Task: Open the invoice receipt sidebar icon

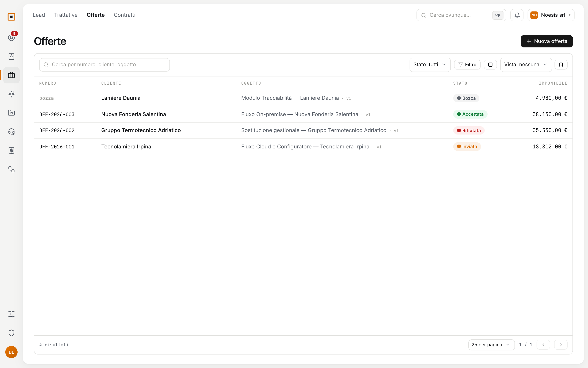Action: pyautogui.click(x=11, y=150)
